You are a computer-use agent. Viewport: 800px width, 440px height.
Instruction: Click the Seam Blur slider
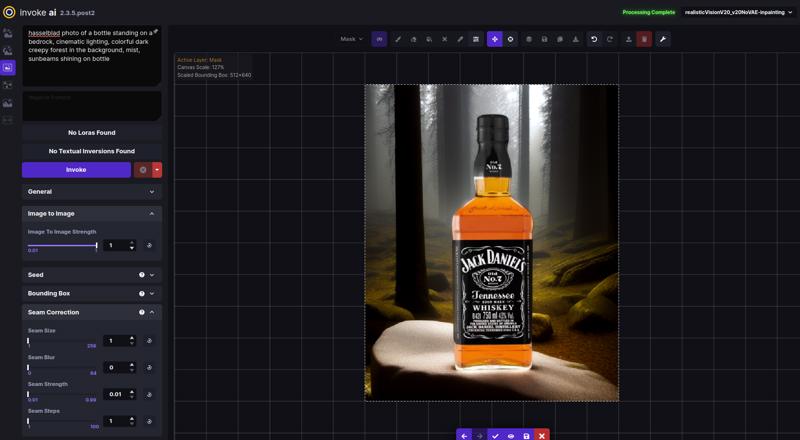click(x=62, y=368)
